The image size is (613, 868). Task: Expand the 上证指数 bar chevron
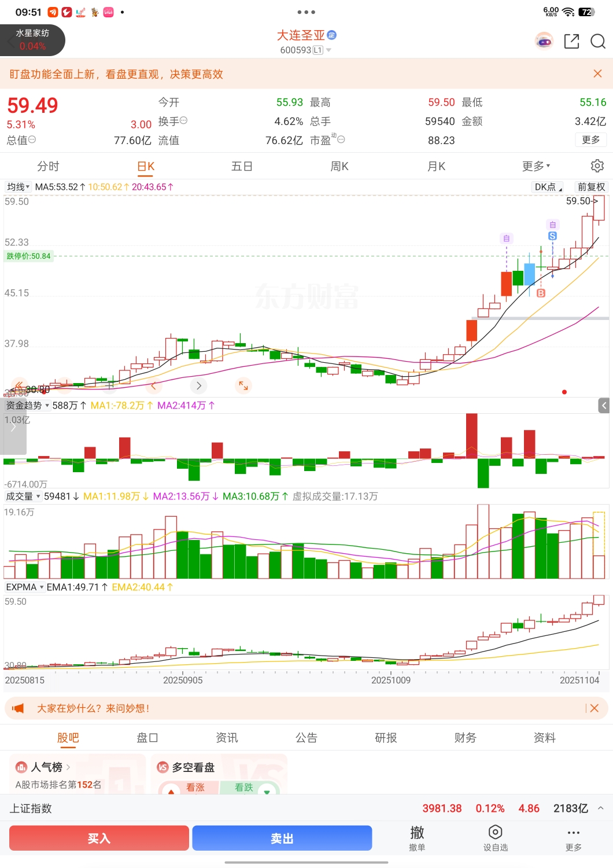click(601, 808)
